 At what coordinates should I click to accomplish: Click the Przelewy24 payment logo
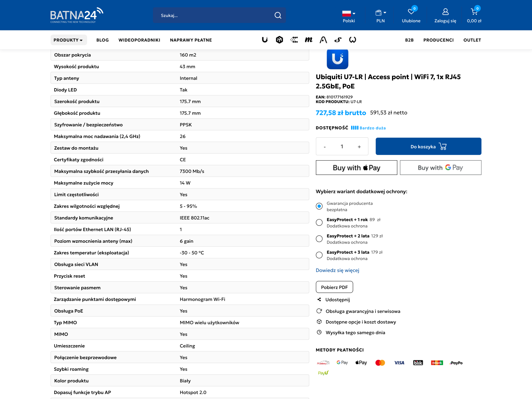323,363
